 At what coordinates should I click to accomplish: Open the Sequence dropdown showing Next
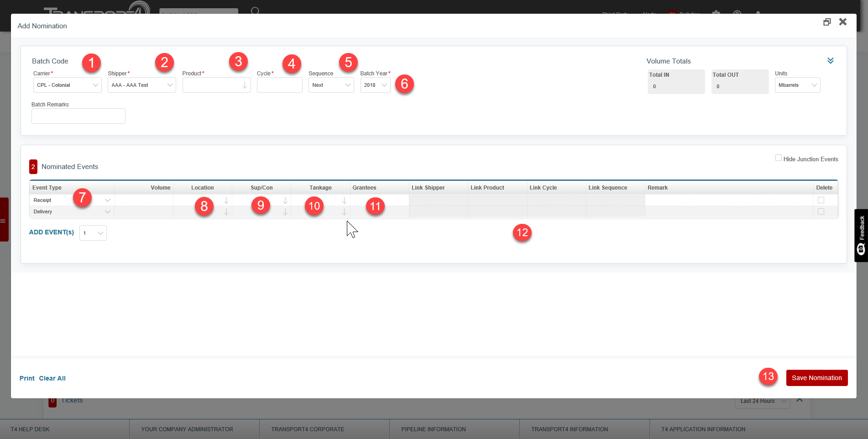pos(331,85)
